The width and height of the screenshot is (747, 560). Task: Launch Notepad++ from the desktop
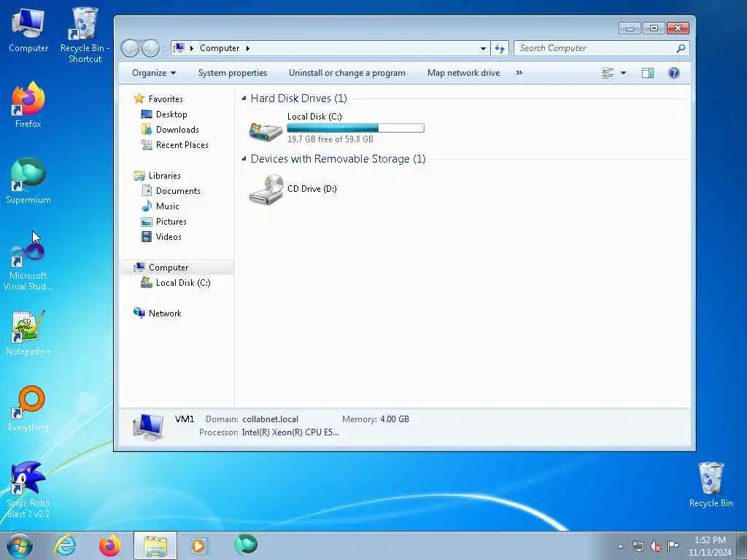click(28, 332)
